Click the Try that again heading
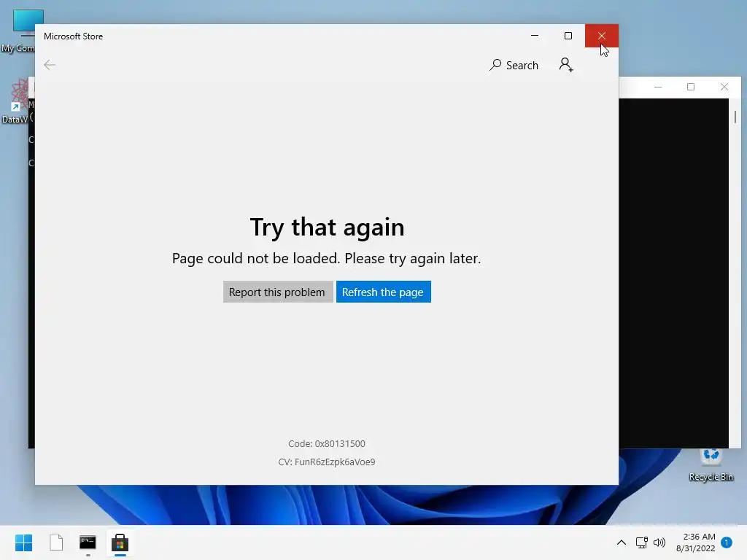747x560 pixels. tap(328, 227)
